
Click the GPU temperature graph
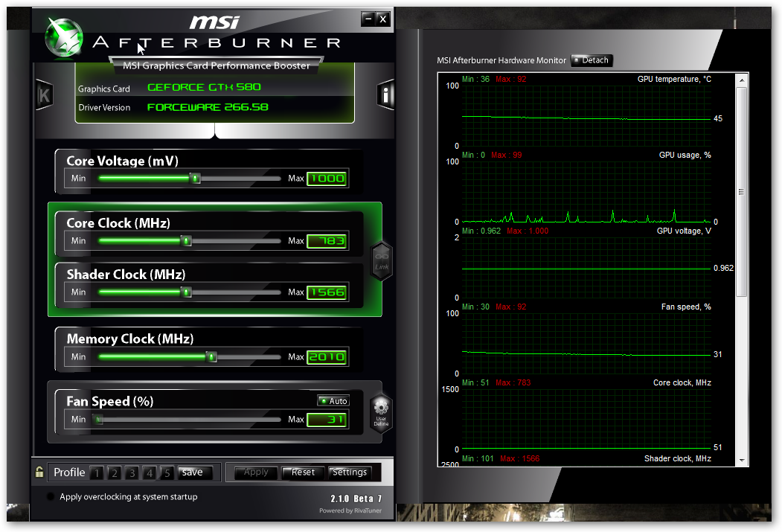(x=586, y=115)
